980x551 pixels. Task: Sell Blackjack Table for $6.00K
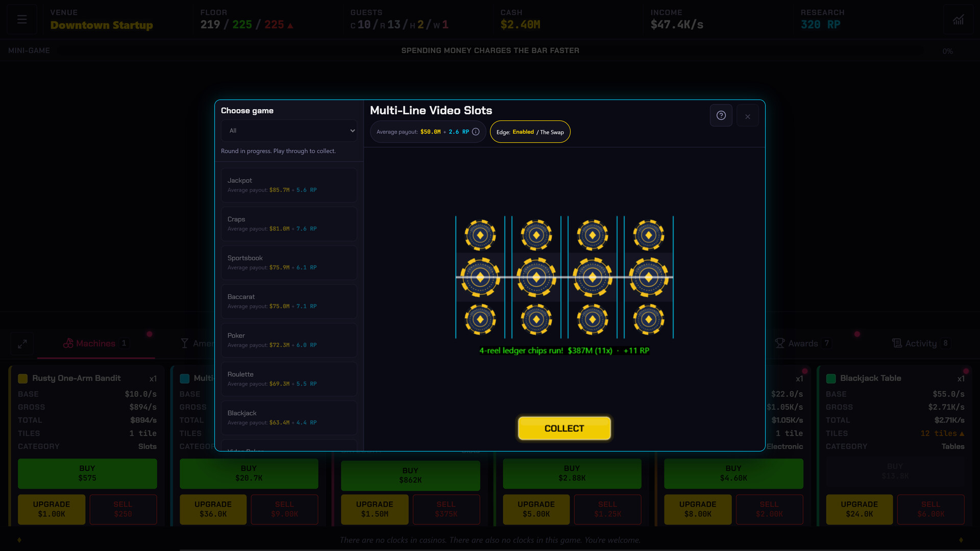(931, 509)
